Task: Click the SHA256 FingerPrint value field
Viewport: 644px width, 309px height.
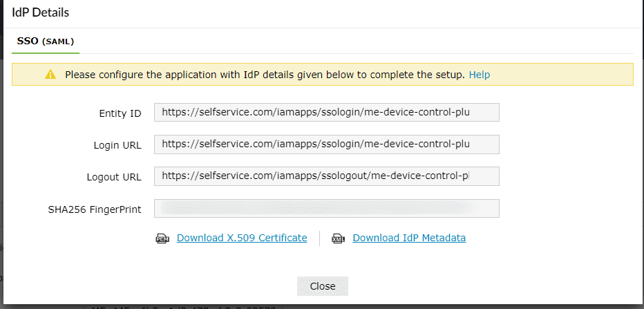Action: pyautogui.click(x=326, y=208)
